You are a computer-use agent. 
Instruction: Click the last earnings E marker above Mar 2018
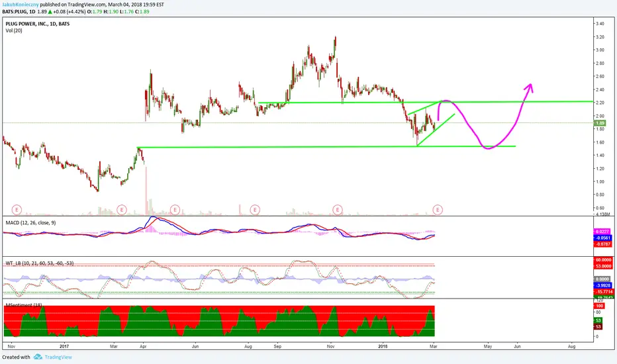coord(438,210)
